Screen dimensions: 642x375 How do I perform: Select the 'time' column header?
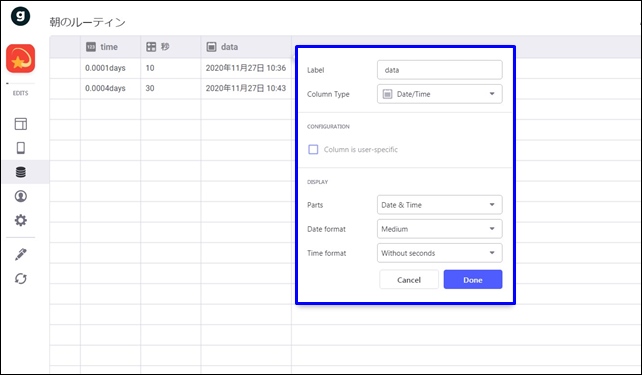click(111, 47)
